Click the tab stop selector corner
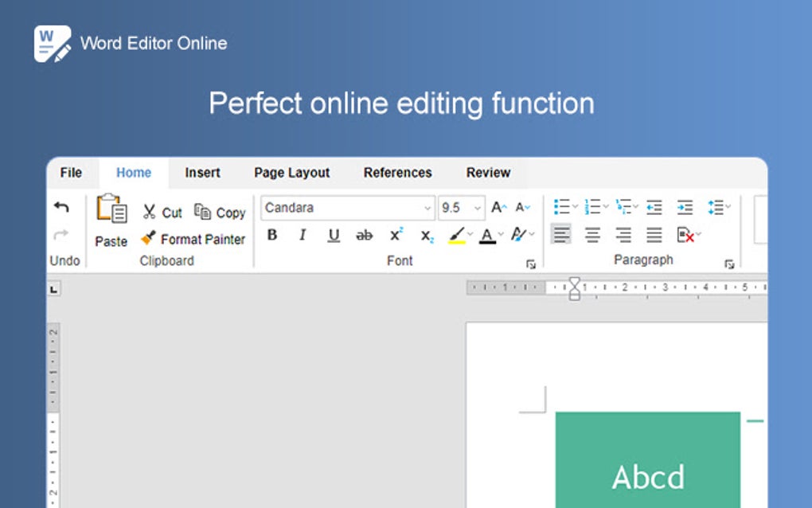812x508 pixels. [x=54, y=289]
